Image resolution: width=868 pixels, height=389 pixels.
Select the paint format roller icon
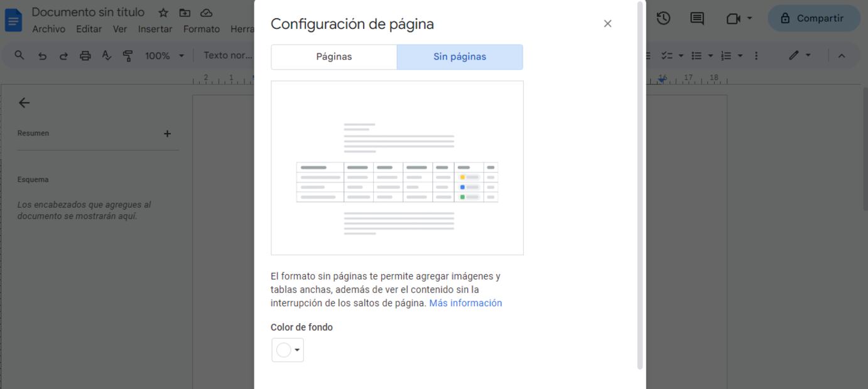[x=127, y=56]
